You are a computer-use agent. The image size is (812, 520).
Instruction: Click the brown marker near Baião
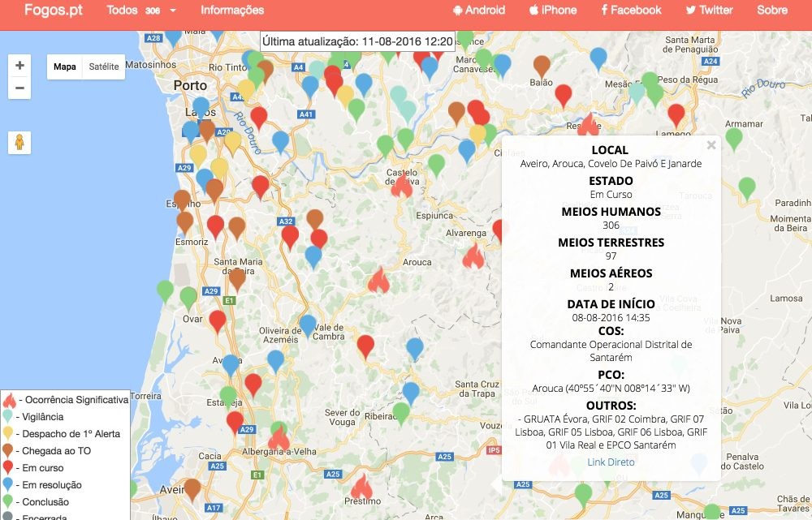(542, 67)
